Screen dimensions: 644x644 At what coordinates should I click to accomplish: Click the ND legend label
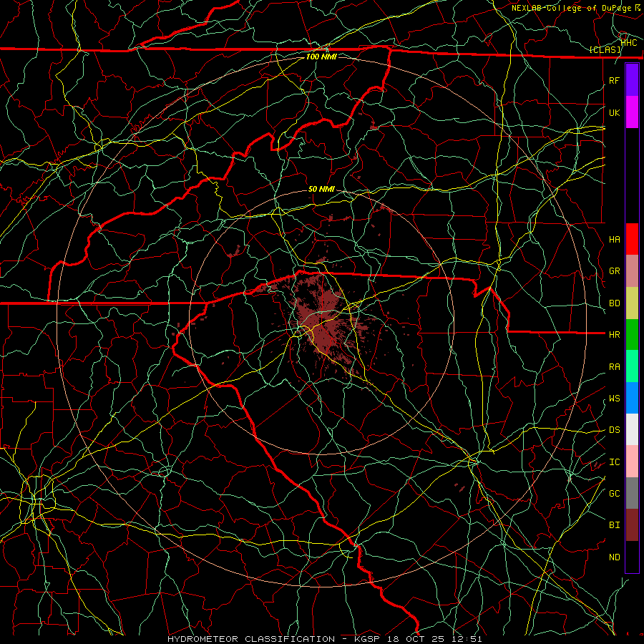614,557
